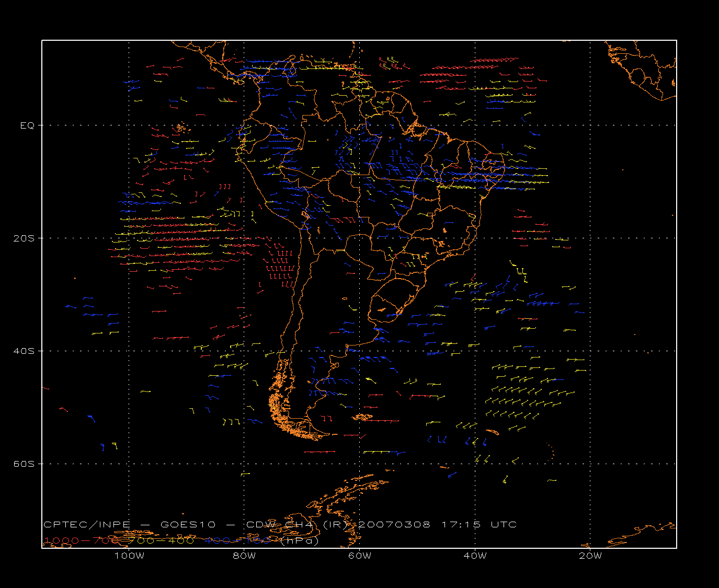This screenshot has height=588, width=719.
Task: Click the 'GOES10' satellite name text
Action: tap(187, 524)
